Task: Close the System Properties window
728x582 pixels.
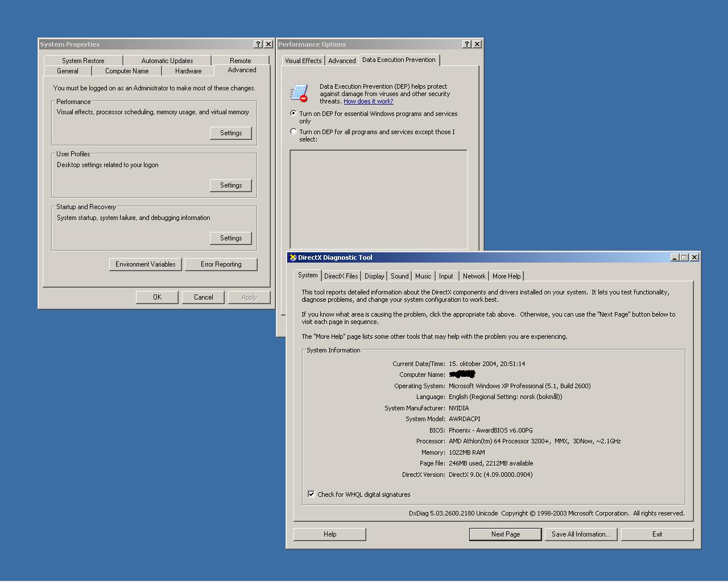Action: tap(268, 44)
